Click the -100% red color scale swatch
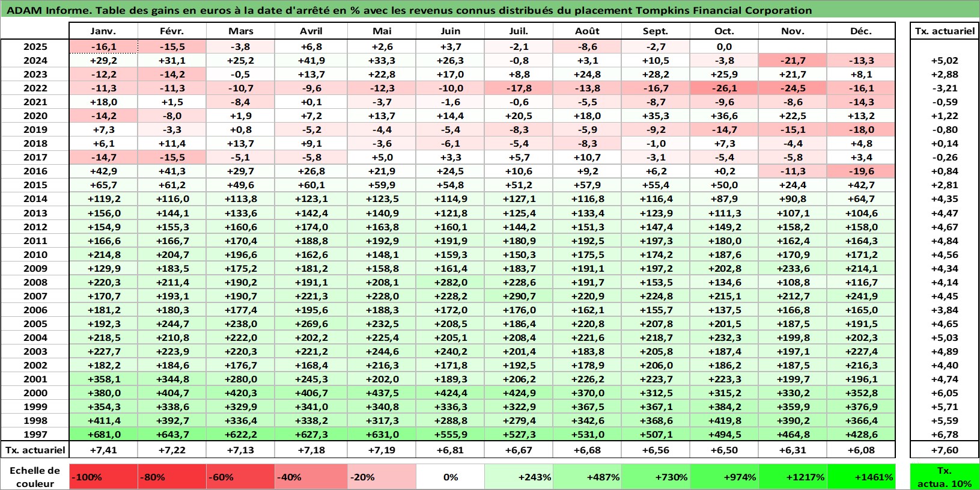 [x=103, y=477]
